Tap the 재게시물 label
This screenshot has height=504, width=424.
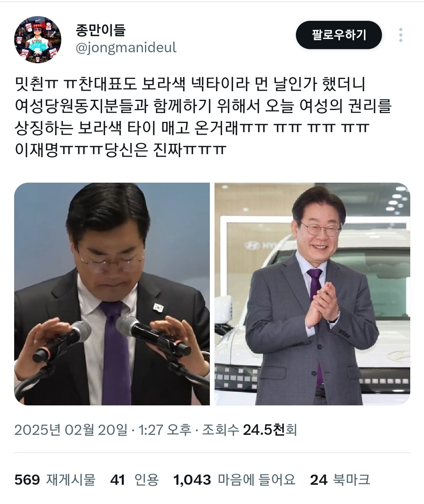tap(71, 480)
